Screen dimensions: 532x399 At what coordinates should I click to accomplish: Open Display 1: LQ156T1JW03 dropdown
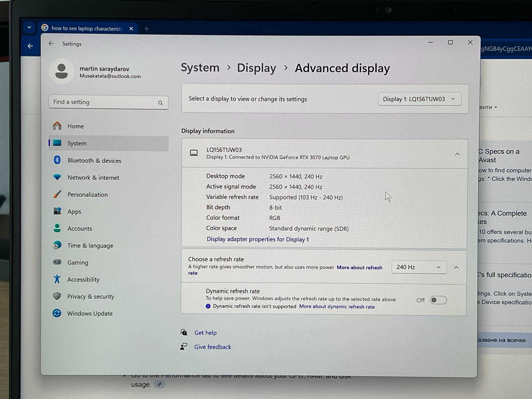420,99
